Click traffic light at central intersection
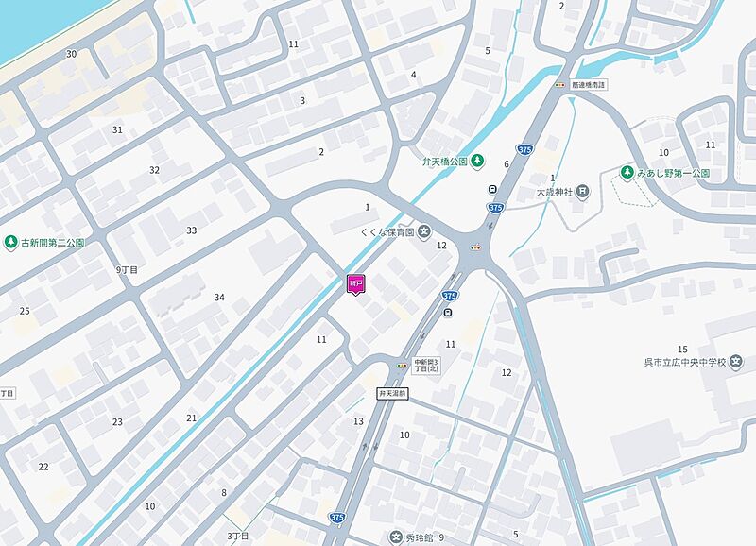The image size is (756, 546). click(476, 247)
